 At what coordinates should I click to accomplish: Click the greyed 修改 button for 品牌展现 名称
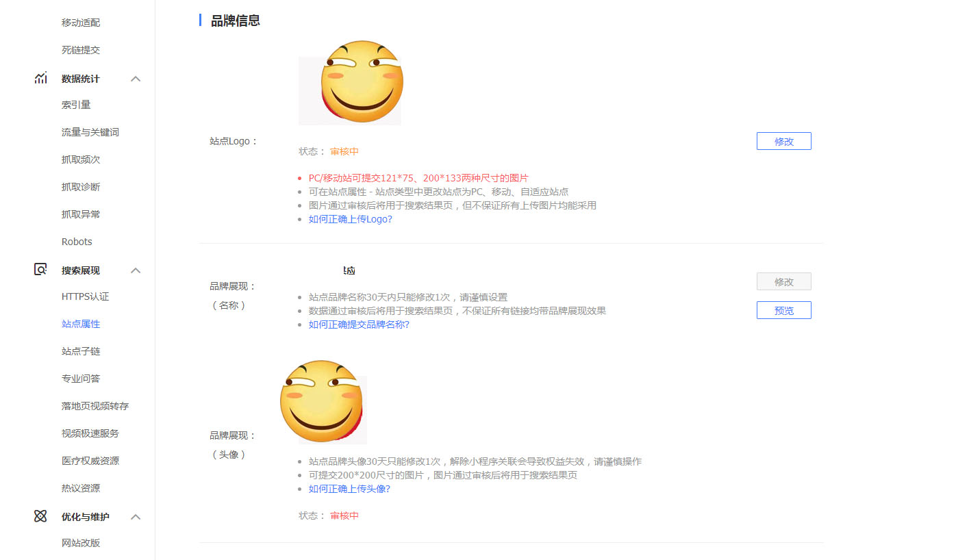coord(784,281)
